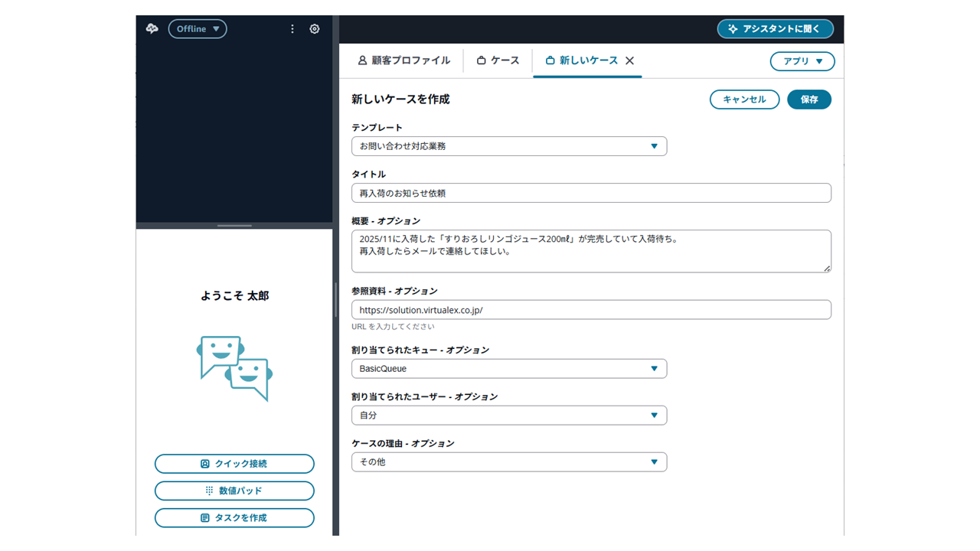980x551 pixels.
Task: Open the 数値パッド number pad
Action: [x=234, y=491]
